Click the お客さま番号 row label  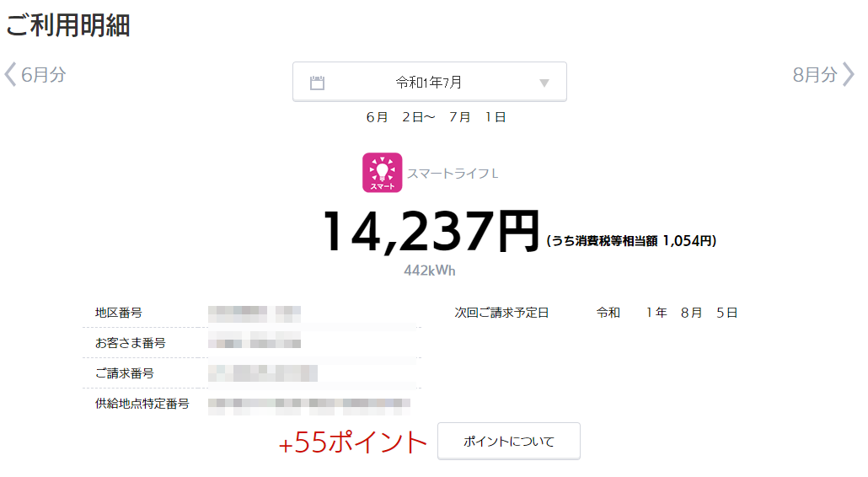pos(130,343)
